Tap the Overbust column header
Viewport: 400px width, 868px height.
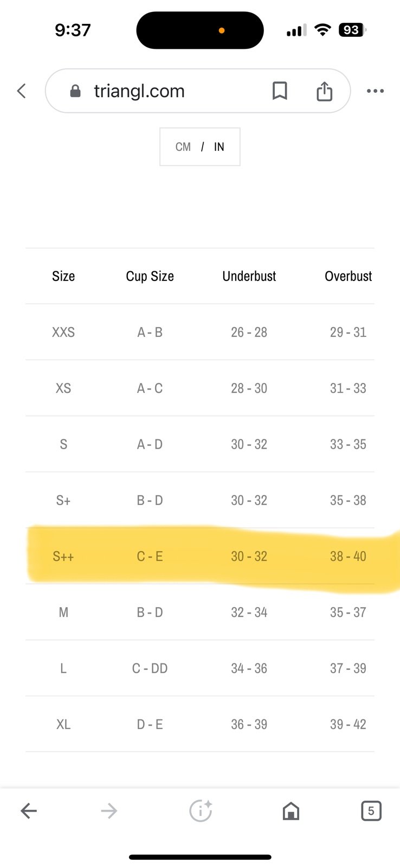click(349, 276)
